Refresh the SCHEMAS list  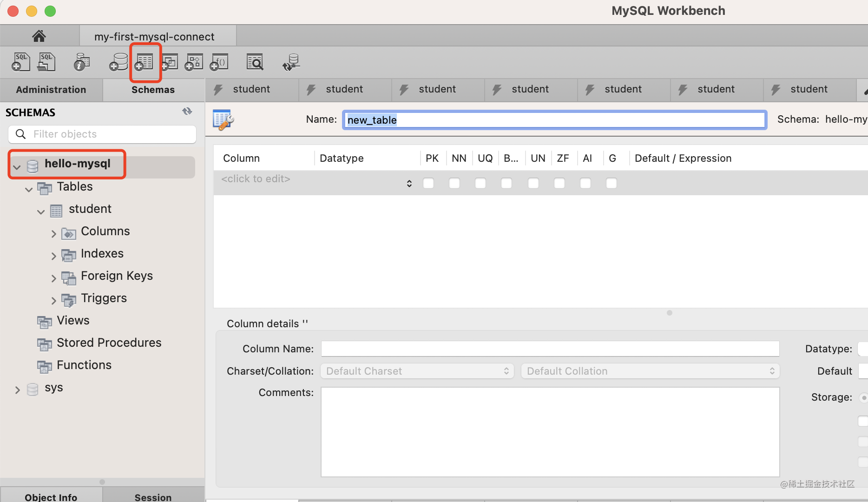pyautogui.click(x=187, y=112)
